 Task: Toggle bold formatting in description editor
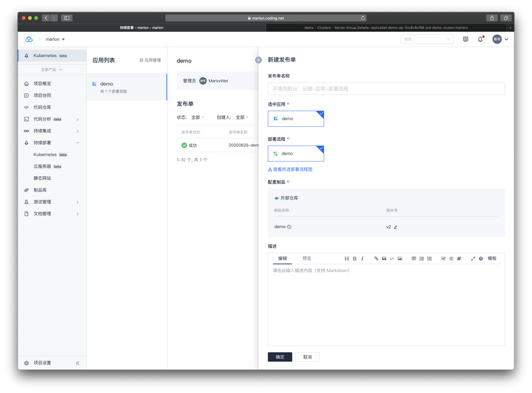pyautogui.click(x=354, y=259)
